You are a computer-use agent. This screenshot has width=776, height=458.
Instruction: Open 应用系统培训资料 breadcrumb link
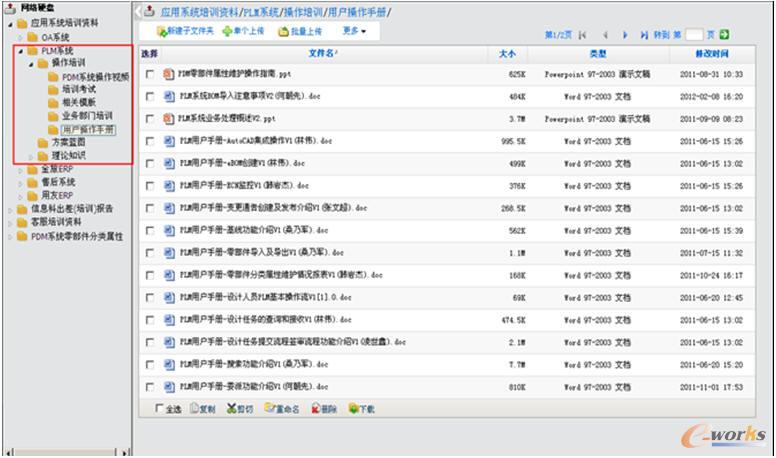pyautogui.click(x=199, y=12)
